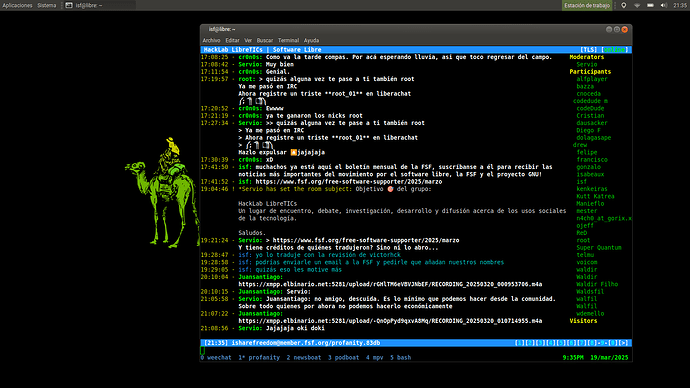The width and height of the screenshot is (690, 388).
Task: Select participant francisco in the roster
Action: (592, 160)
